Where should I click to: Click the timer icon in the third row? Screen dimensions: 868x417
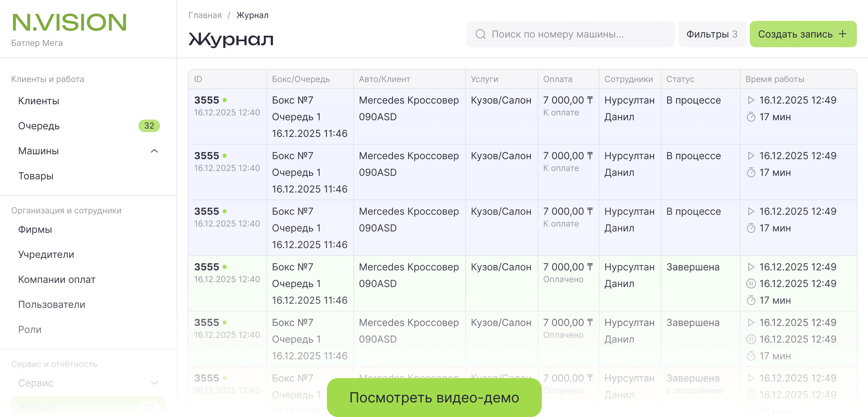[751, 228]
